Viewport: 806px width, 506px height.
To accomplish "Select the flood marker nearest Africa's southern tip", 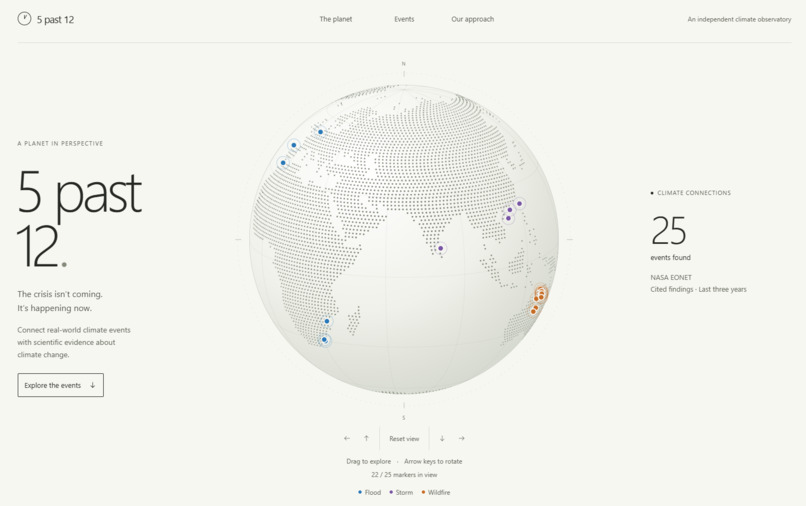I will coord(324,340).
